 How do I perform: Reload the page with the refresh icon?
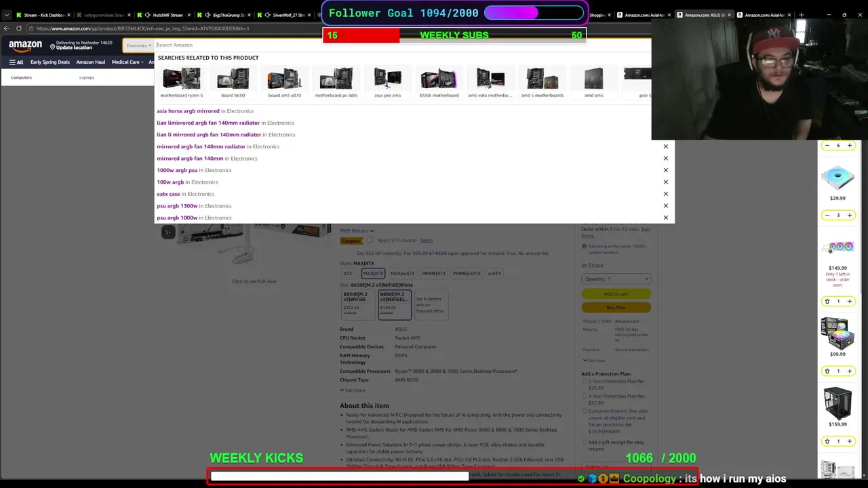coord(19,28)
